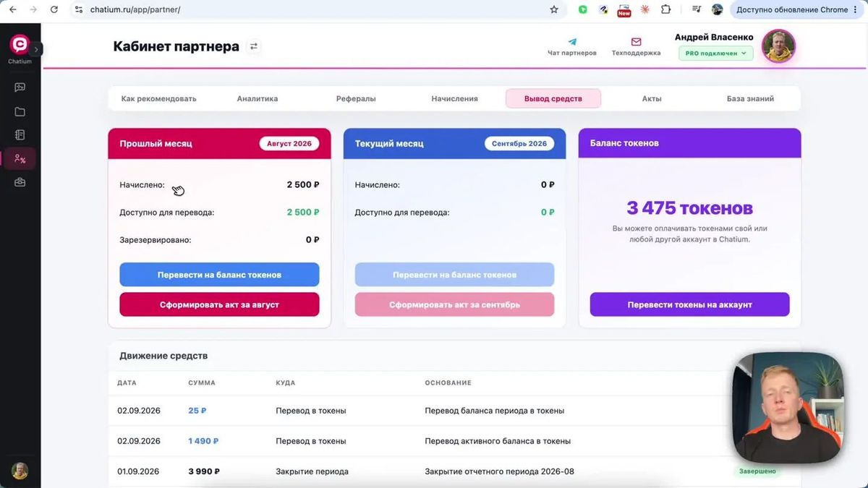Switch to База знаний tab
Viewport: 868px width, 488px height.
pyautogui.click(x=750, y=98)
